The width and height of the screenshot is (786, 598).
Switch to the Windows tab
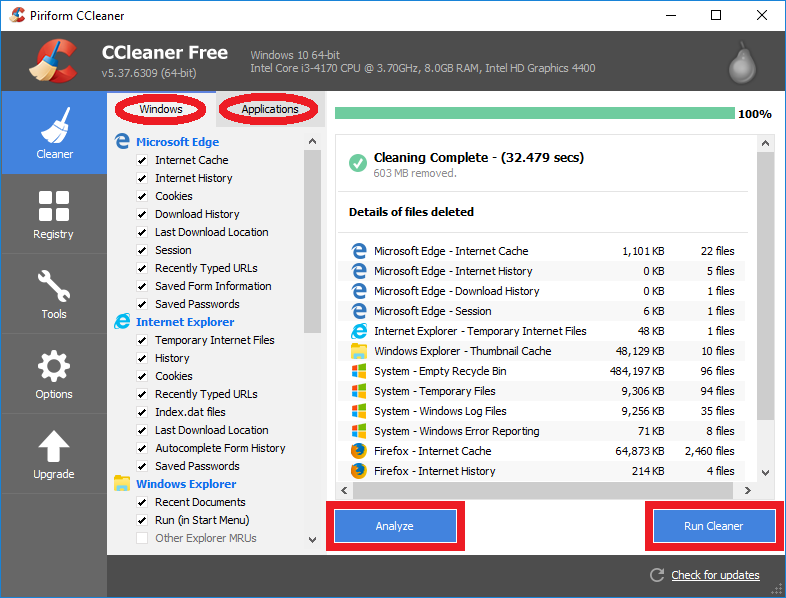click(x=161, y=109)
